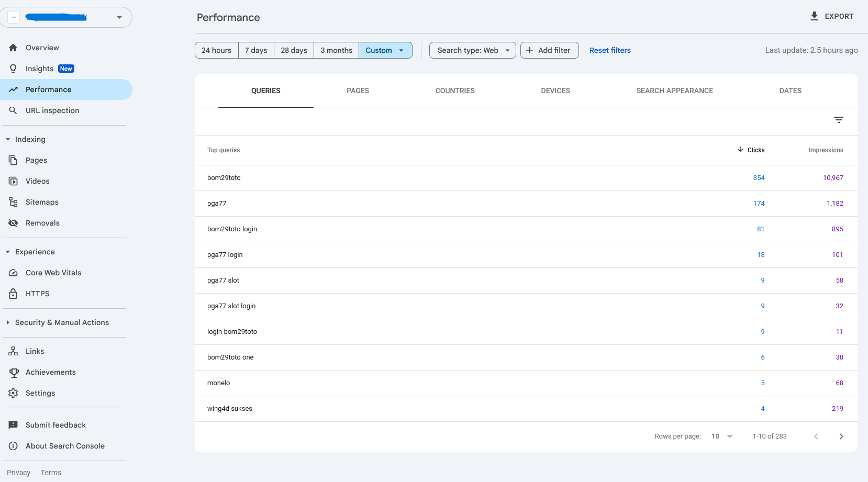Open the Overview home icon

(13, 47)
